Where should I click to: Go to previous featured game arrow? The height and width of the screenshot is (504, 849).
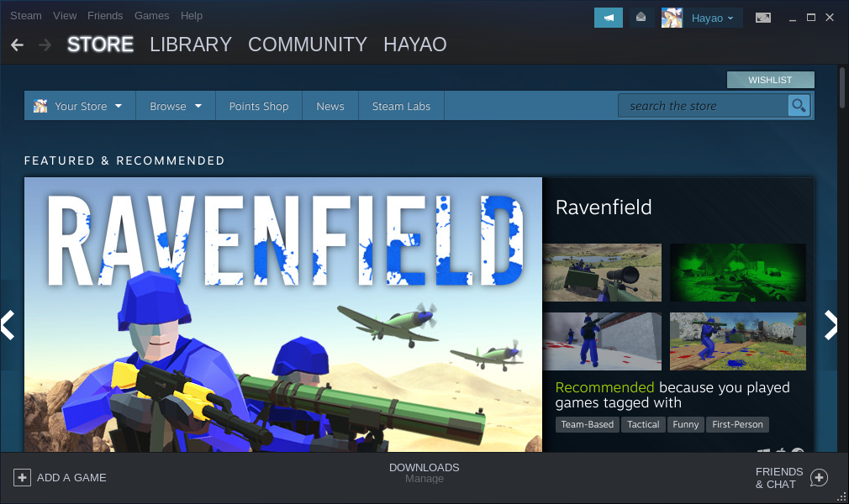[8, 325]
